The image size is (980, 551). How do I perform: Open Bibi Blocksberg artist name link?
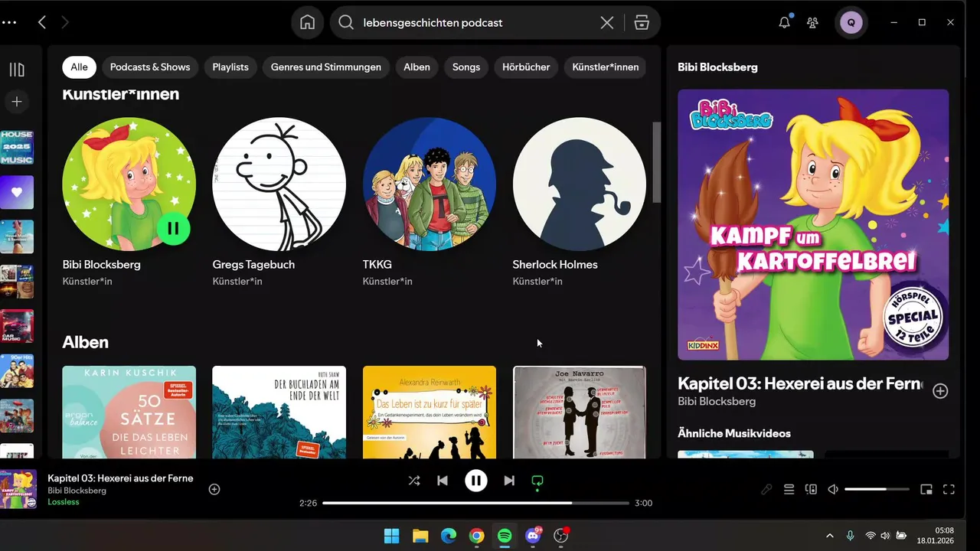click(102, 264)
